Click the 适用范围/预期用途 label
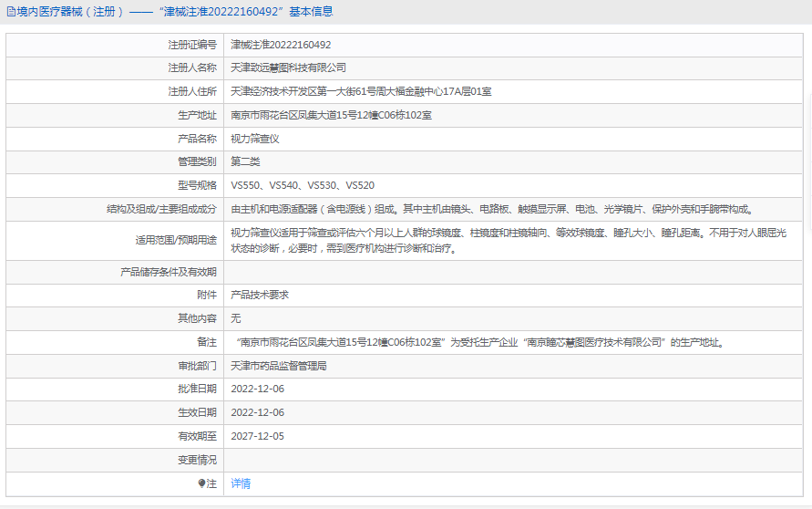812x509 pixels. (176, 241)
